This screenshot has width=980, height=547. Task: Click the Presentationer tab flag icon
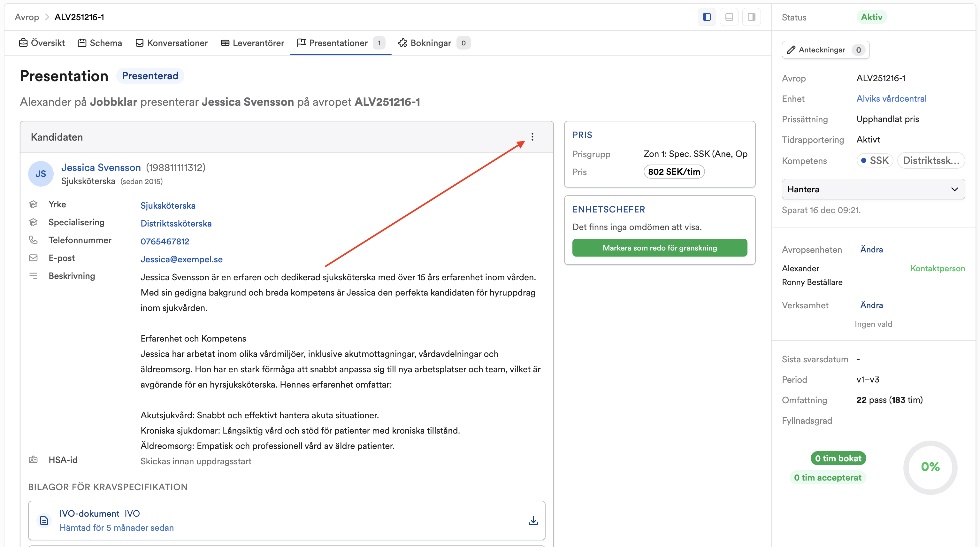click(301, 42)
